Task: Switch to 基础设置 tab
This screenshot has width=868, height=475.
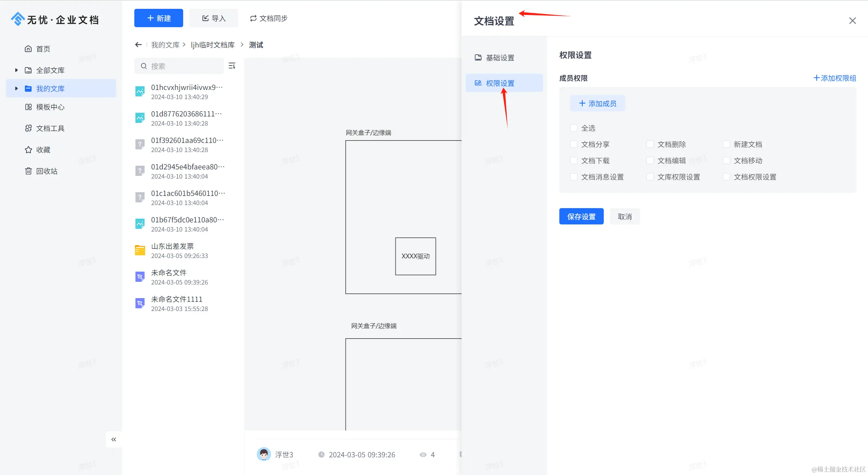Action: 500,58
